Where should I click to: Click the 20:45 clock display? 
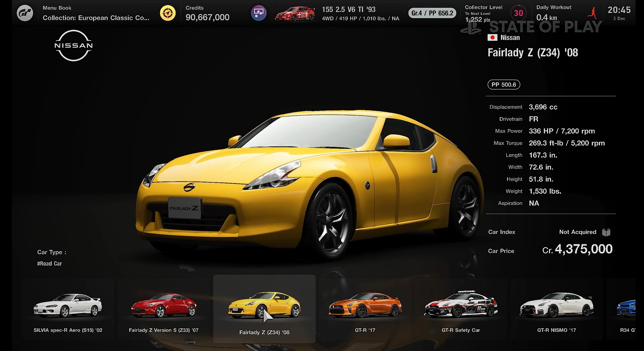click(x=619, y=10)
